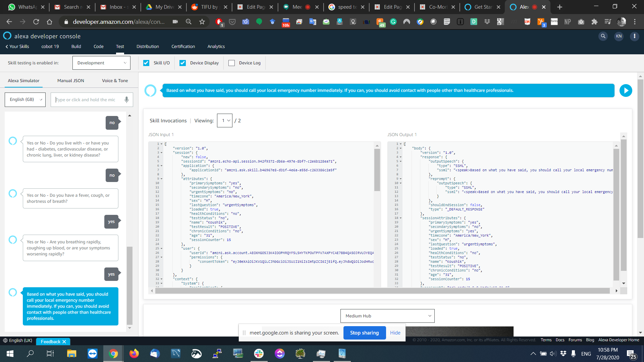Open the English (GB) locale dropdown
This screenshot has width=644, height=362.
[25, 100]
